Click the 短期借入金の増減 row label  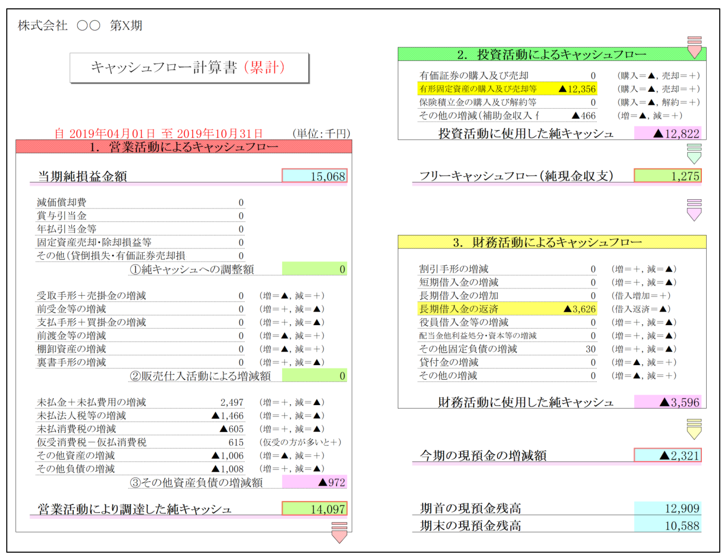pyautogui.click(x=459, y=282)
